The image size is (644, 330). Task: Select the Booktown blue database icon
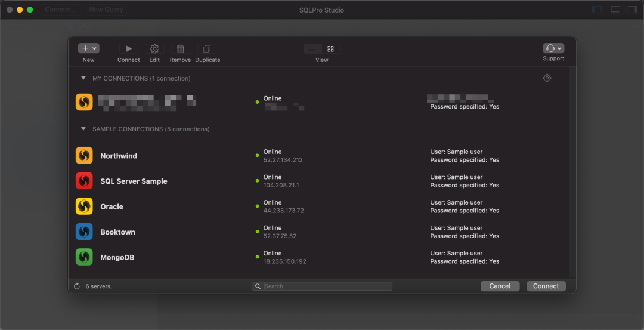pos(84,232)
